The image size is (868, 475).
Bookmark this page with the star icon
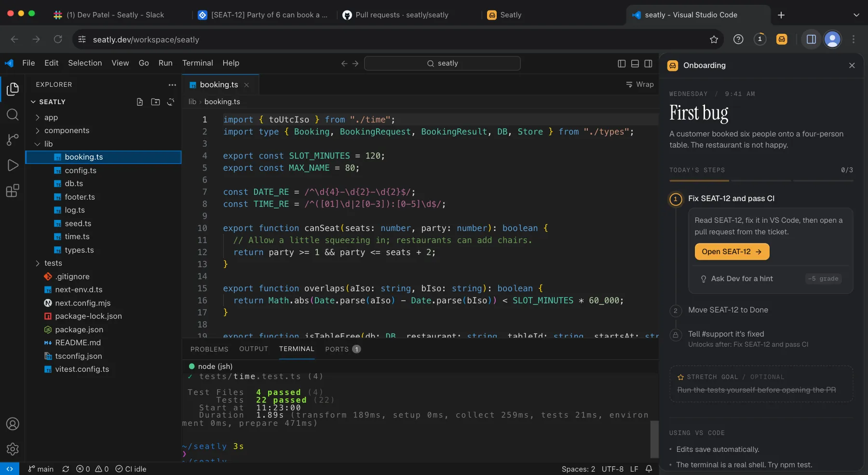(x=714, y=40)
